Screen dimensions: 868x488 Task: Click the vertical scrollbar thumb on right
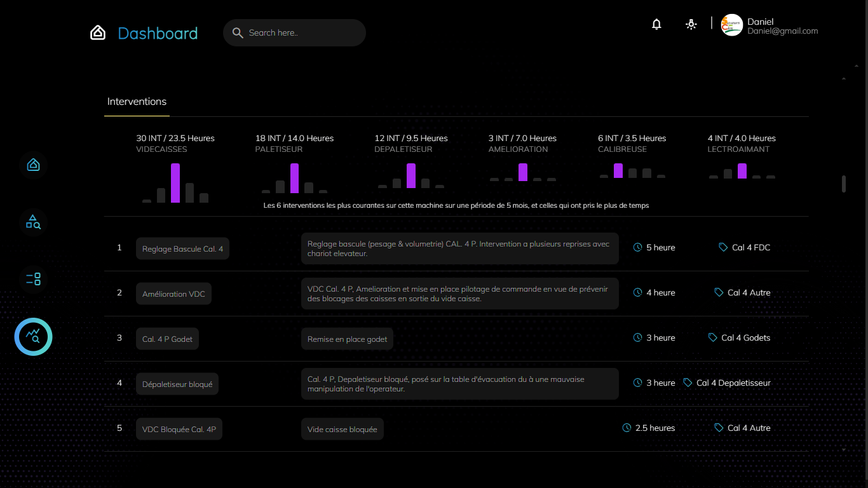click(844, 184)
